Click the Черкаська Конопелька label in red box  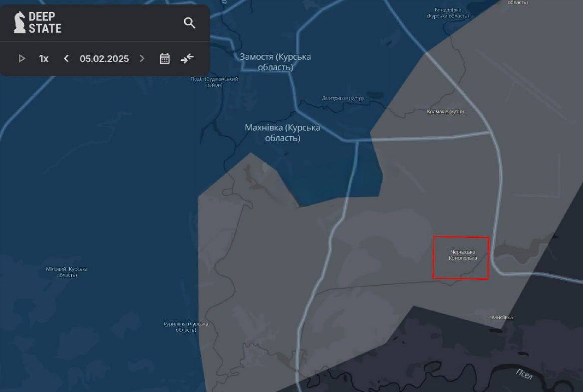[462, 255]
